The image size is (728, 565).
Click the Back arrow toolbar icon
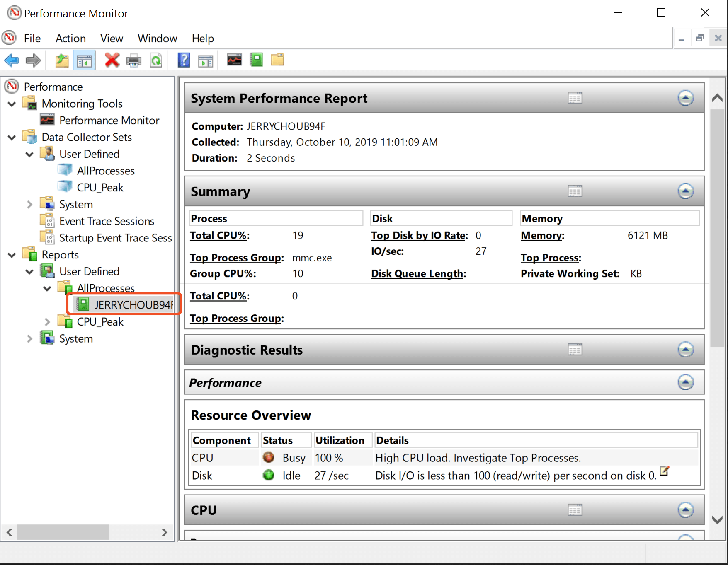(x=12, y=60)
